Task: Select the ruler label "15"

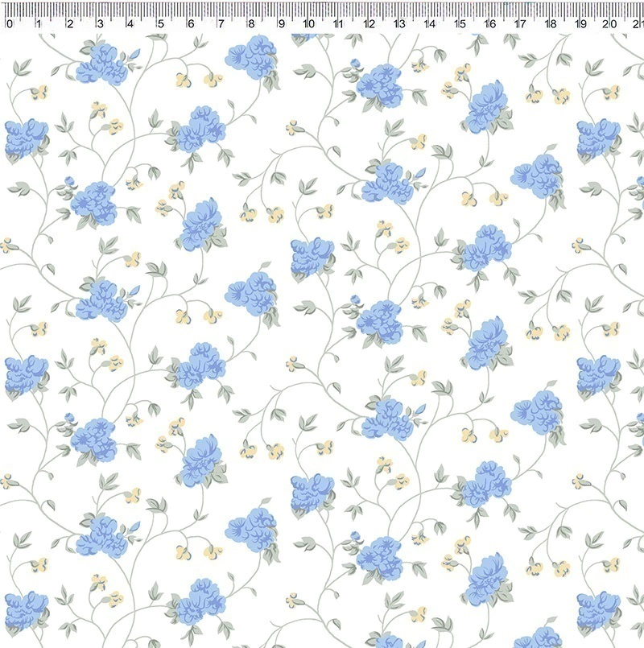Action: [x=460, y=23]
